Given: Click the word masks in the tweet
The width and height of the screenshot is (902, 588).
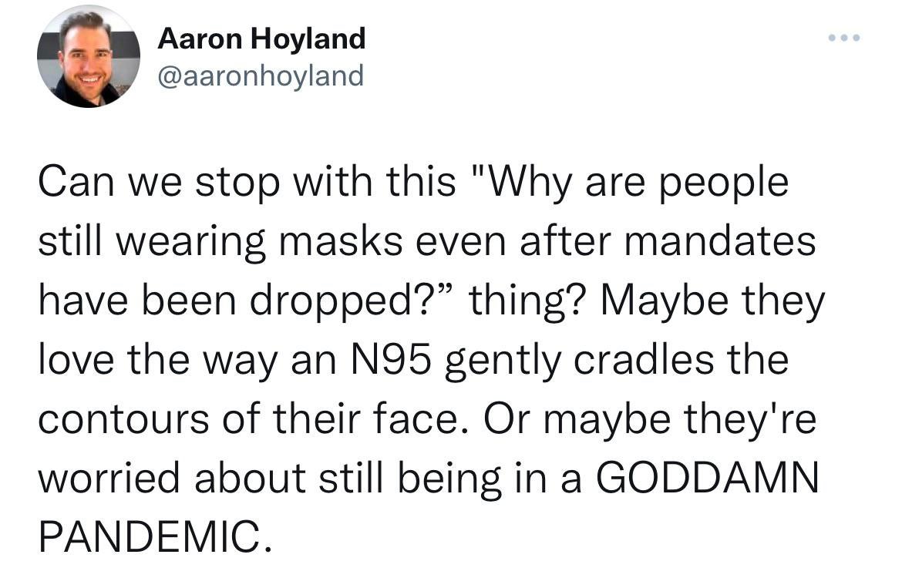Looking at the screenshot, I should [x=341, y=241].
